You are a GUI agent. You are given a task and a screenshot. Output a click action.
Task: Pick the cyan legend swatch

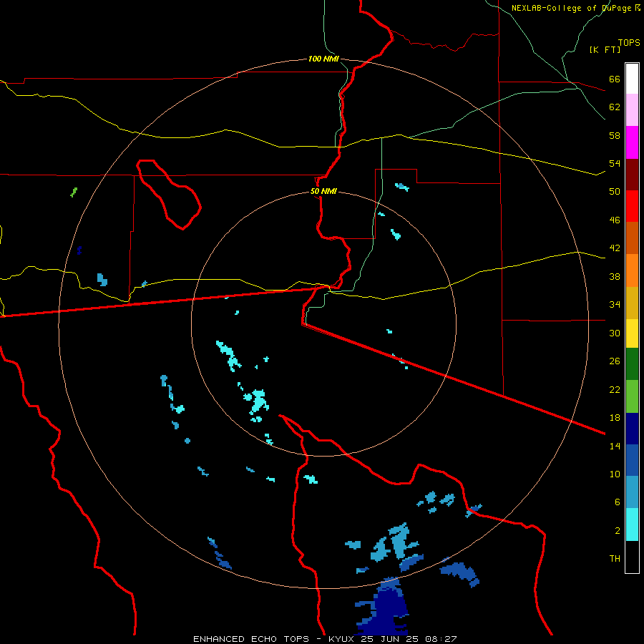pos(632,525)
